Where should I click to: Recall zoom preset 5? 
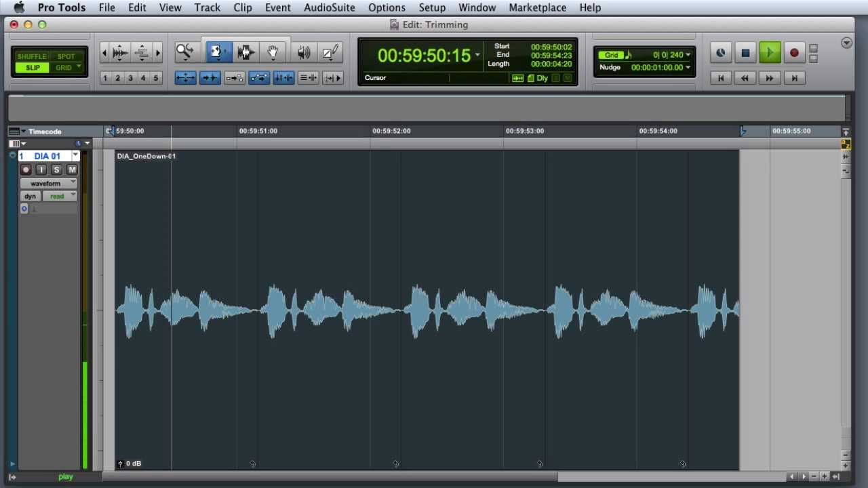pyautogui.click(x=155, y=78)
